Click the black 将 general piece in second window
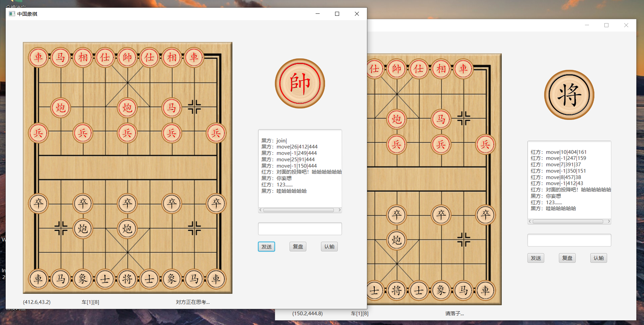This screenshot has height=325, width=644. (x=396, y=290)
